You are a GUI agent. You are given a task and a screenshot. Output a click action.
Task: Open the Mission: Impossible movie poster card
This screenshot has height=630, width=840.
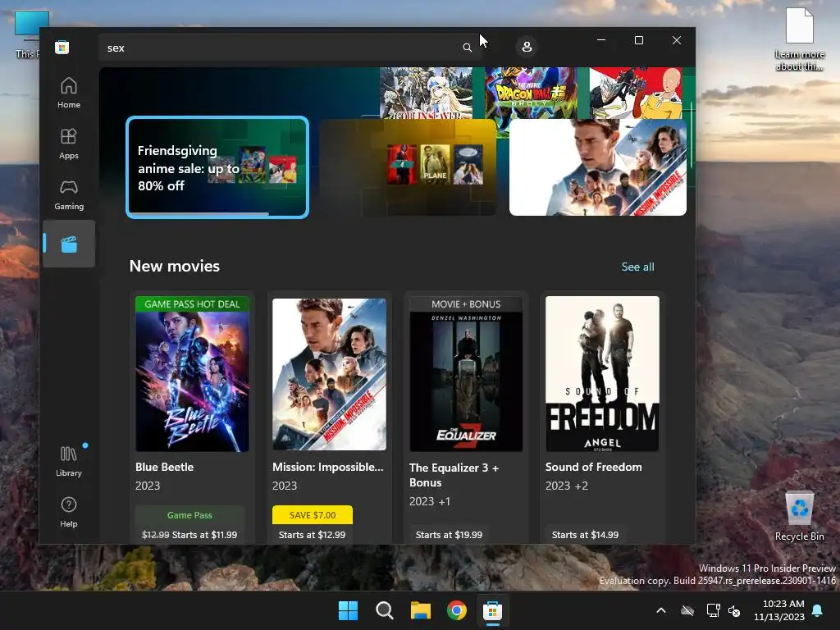(329, 374)
